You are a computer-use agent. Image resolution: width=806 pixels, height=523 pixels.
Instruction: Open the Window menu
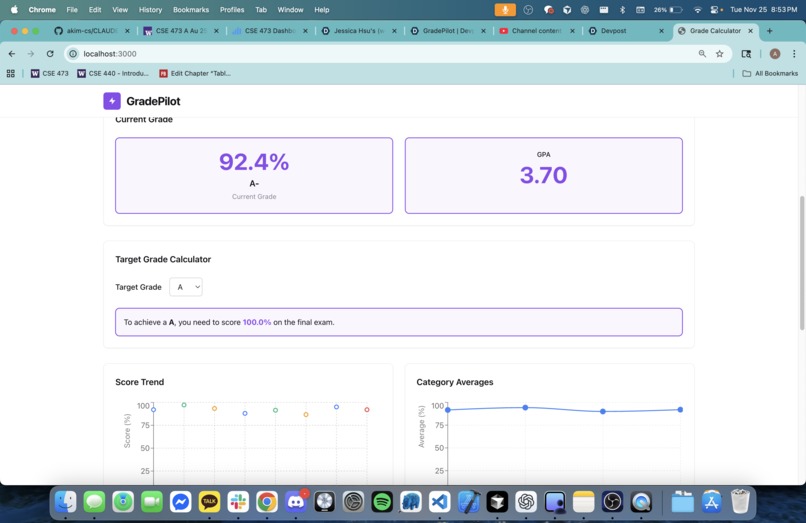click(x=290, y=9)
